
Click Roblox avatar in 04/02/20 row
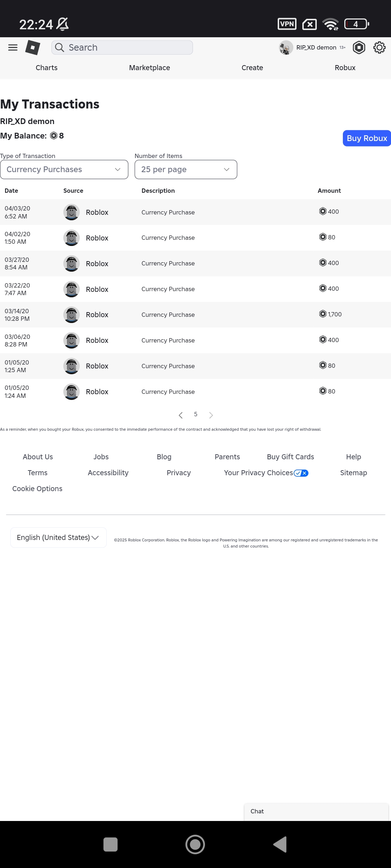point(71,238)
